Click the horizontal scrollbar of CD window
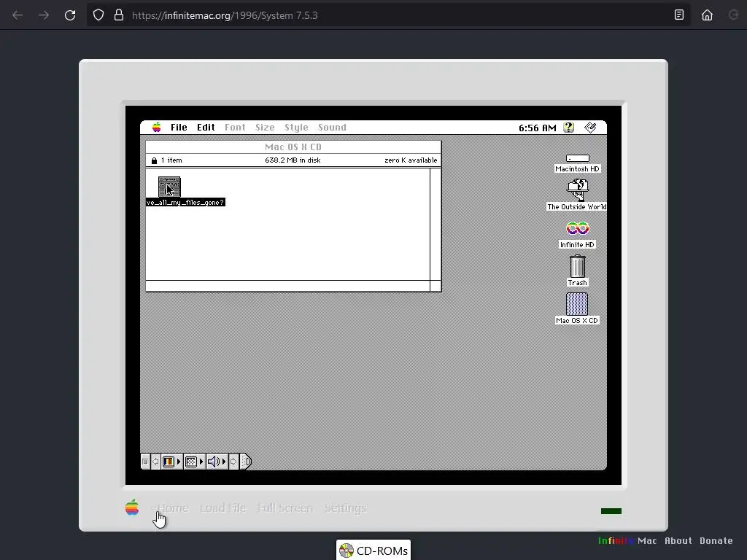The height and width of the screenshot is (560, 747). point(287,286)
